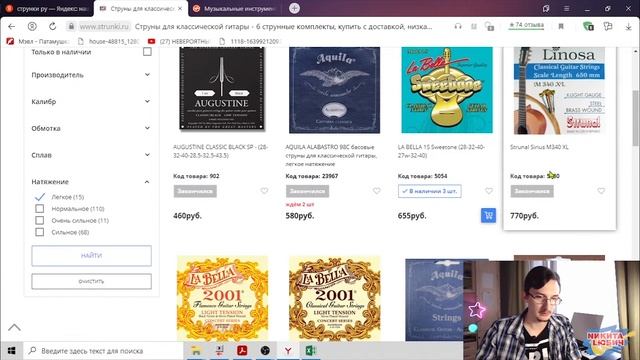The image size is (640, 360).
Task: Open the browser hamburger menu icon
Action: point(567,9)
